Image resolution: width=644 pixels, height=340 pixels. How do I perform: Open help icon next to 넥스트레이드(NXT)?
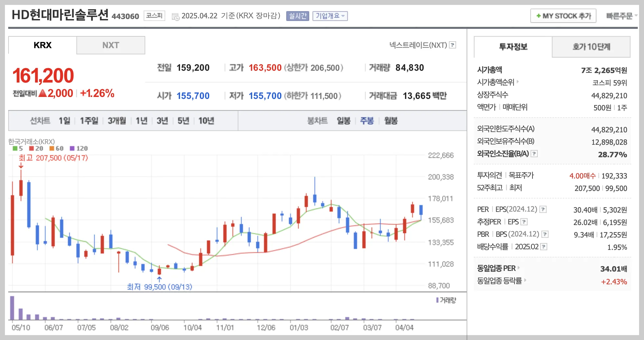tap(453, 45)
